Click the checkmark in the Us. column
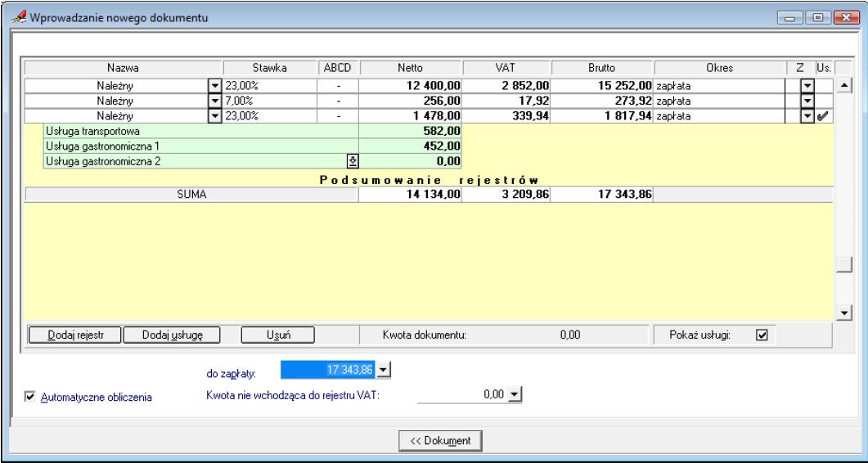 823,116
